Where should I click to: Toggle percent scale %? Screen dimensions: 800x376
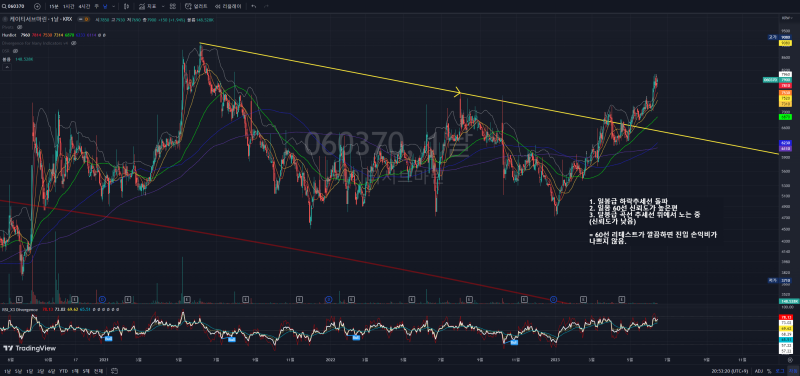point(769,371)
